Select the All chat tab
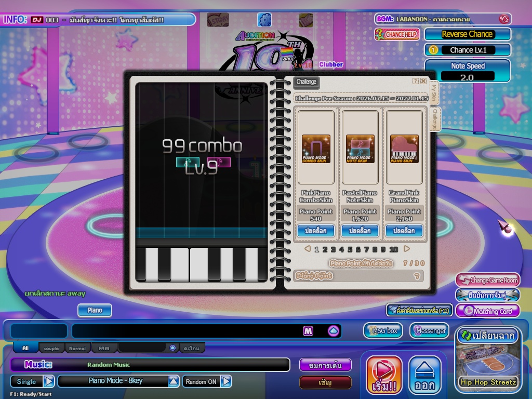Viewport: 532px width, 399px height. 25,348
